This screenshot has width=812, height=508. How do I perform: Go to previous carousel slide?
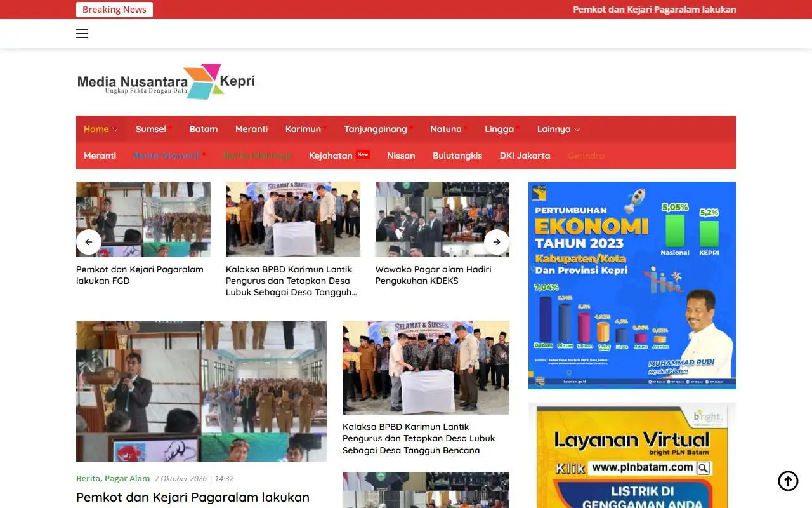tap(89, 242)
